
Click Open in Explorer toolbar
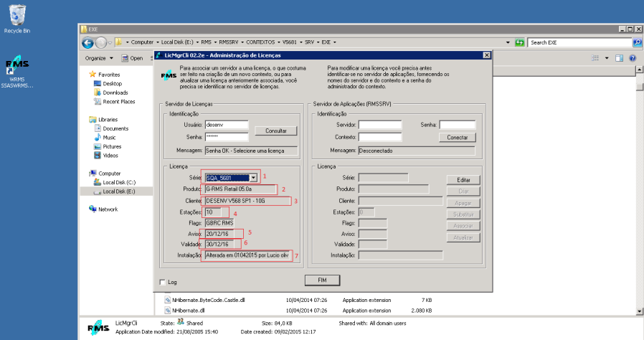(x=132, y=58)
